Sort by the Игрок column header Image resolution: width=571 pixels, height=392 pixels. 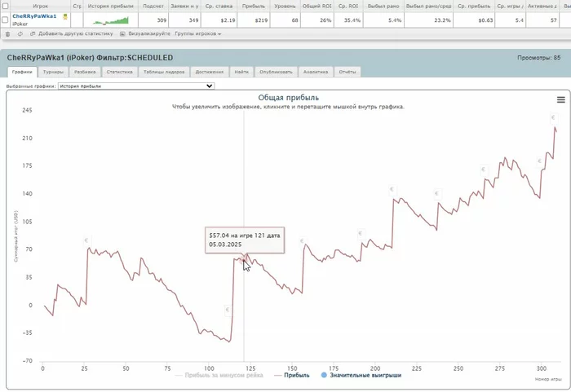[41, 7]
